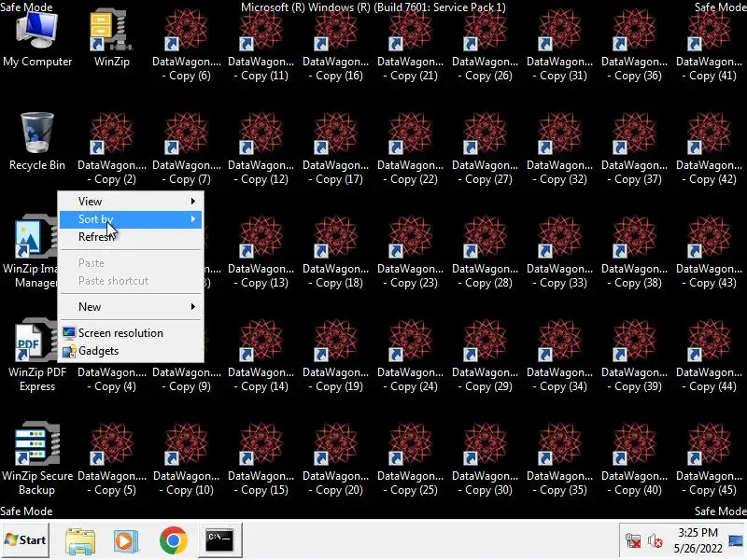This screenshot has height=560, width=747.
Task: Select DataWagon Copy (22) shortcut
Action: pos(411,149)
